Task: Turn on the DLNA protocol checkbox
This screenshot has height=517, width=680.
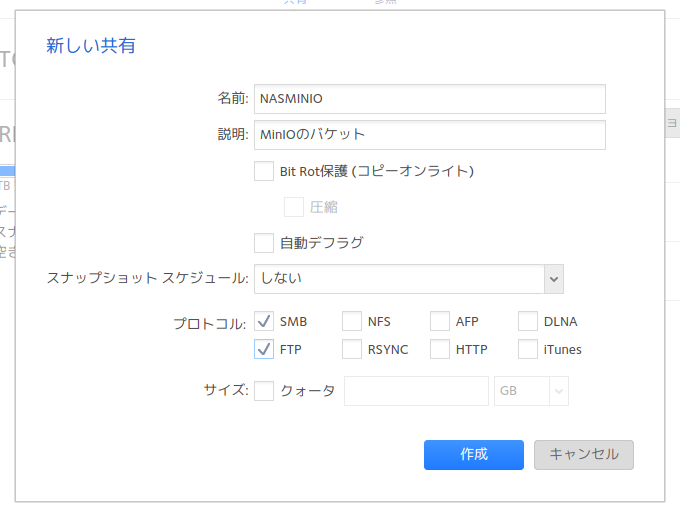Action: pyautogui.click(x=528, y=321)
